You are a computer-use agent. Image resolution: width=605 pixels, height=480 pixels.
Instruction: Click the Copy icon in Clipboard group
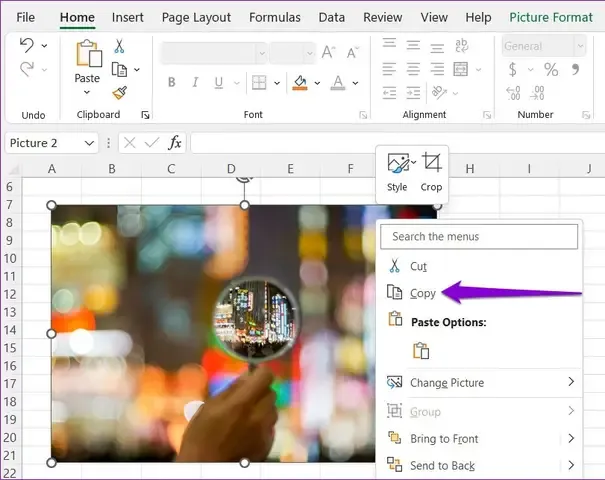(x=119, y=69)
